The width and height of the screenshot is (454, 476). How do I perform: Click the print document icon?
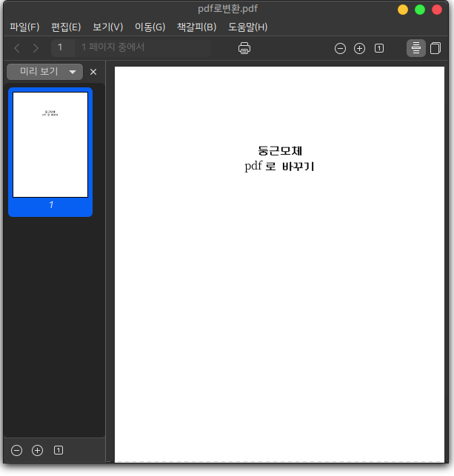(244, 48)
